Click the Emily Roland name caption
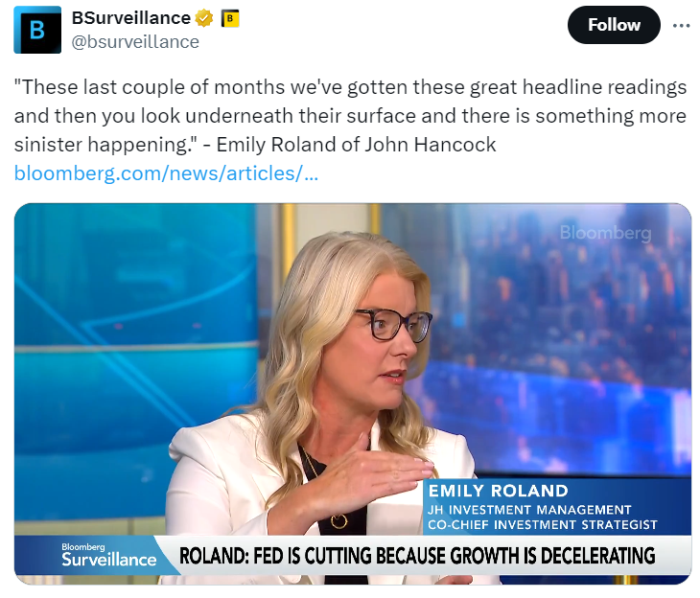Image resolution: width=700 pixels, height=598 pixels. click(499, 491)
